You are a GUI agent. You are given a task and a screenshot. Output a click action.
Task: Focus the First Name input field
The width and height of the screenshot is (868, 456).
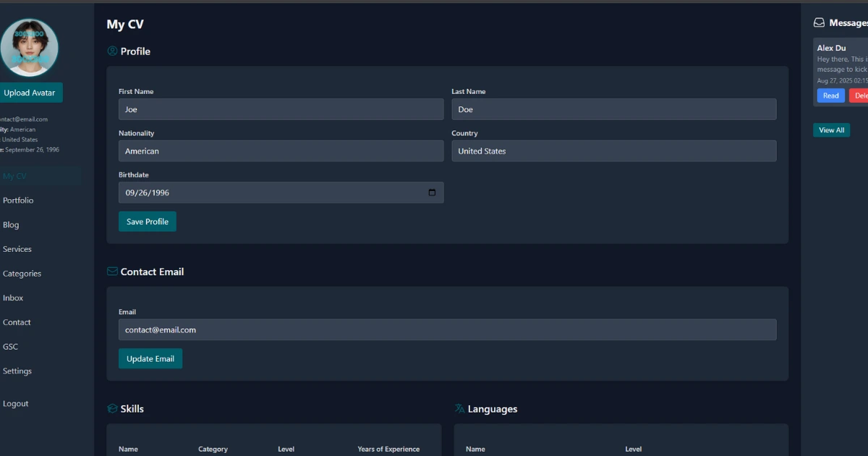[x=281, y=109]
